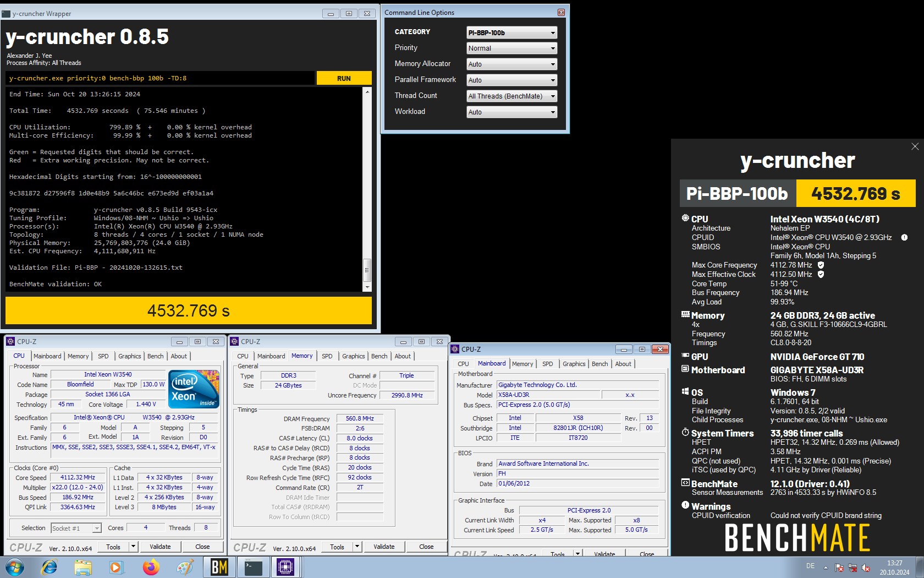Image resolution: width=924 pixels, height=578 pixels.
Task: Open the Workload dropdown
Action: point(512,112)
